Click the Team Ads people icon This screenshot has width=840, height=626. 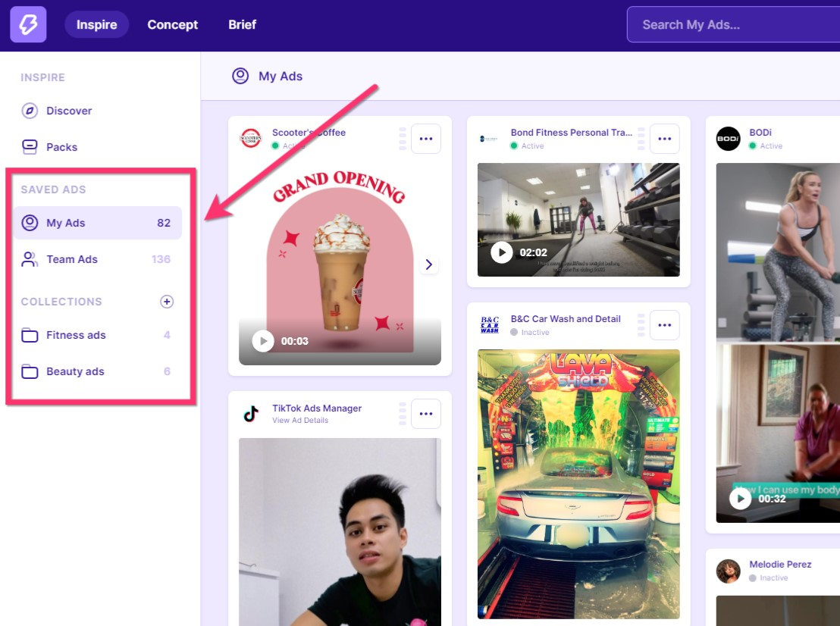click(30, 259)
